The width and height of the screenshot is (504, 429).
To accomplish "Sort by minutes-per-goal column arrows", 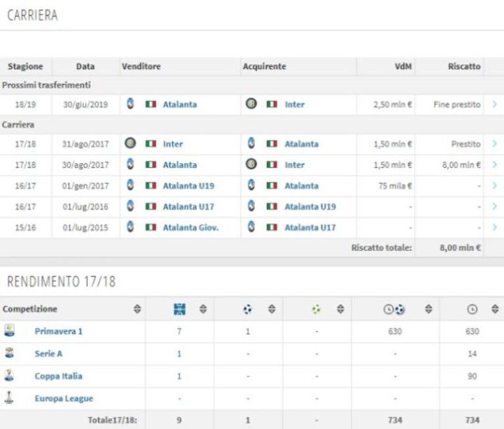I will pos(428,309).
